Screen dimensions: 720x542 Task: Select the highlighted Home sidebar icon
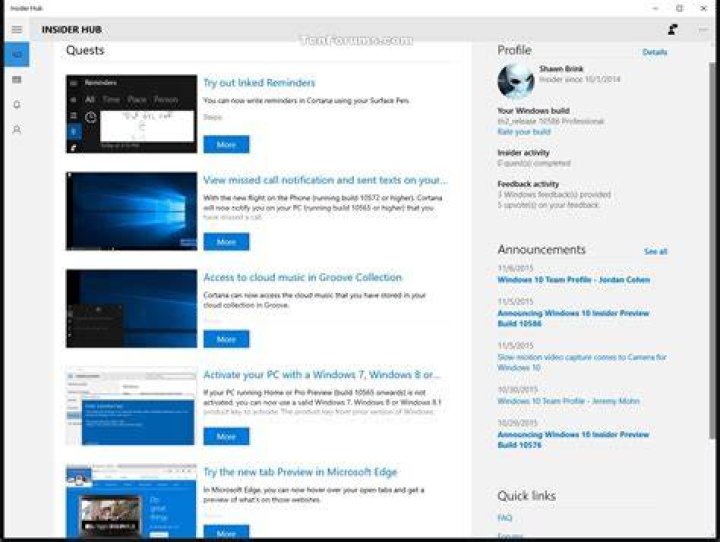coord(17,54)
